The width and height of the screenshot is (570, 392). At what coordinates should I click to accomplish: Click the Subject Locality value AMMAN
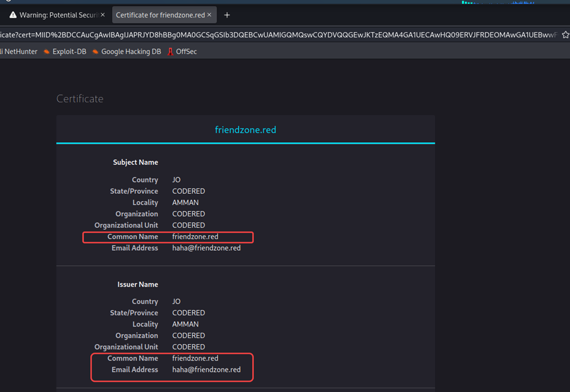[x=186, y=203]
